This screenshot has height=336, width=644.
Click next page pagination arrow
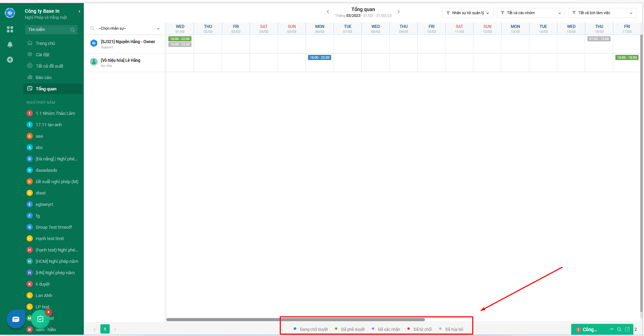coord(115,329)
